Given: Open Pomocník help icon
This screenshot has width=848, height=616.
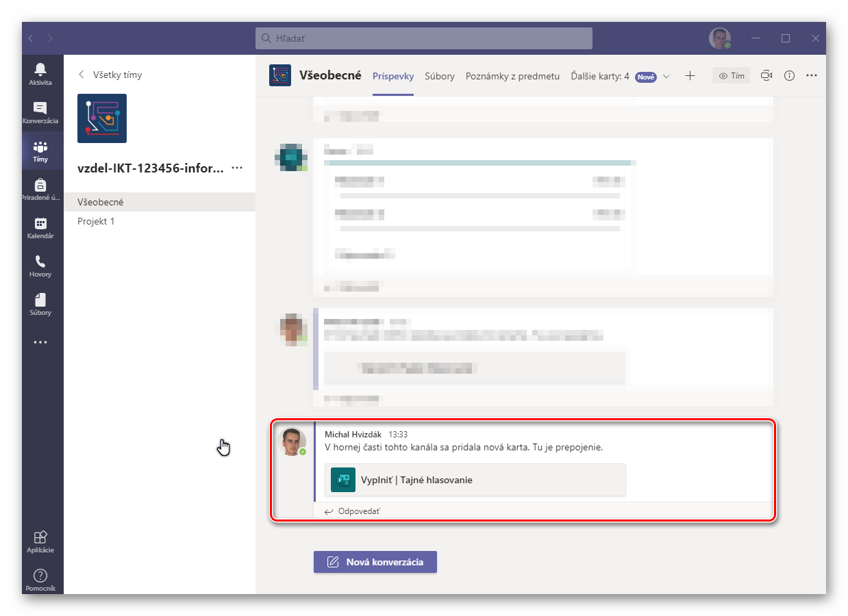Looking at the screenshot, I should click(40, 579).
